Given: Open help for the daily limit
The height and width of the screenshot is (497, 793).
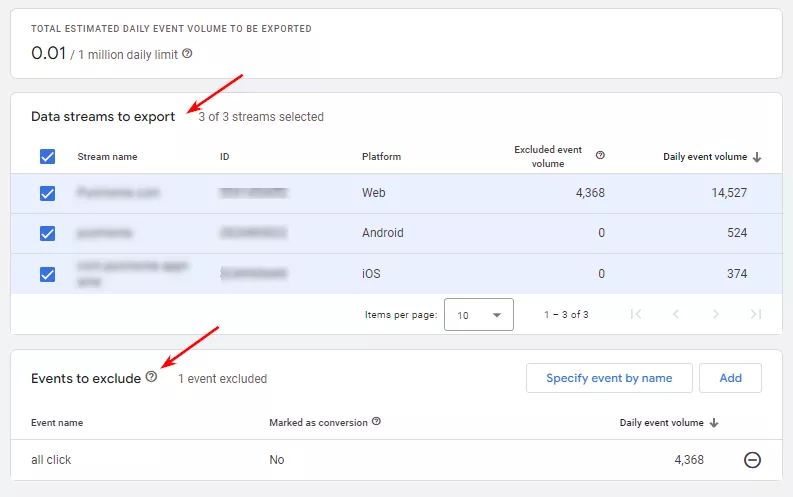Looking at the screenshot, I should (187, 54).
